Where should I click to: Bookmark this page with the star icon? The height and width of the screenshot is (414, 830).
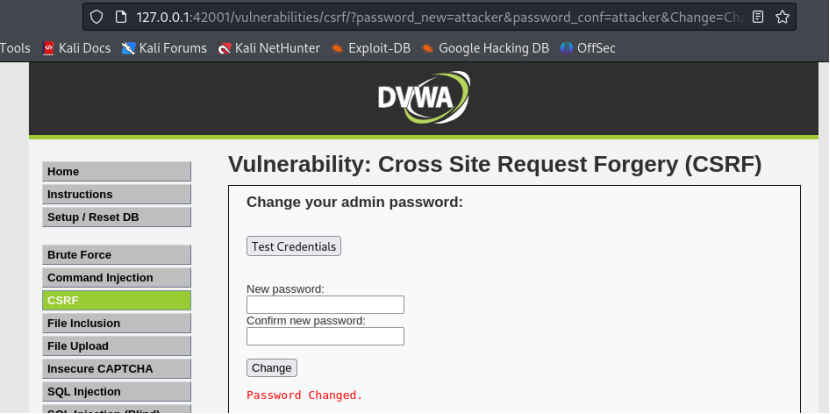783,17
